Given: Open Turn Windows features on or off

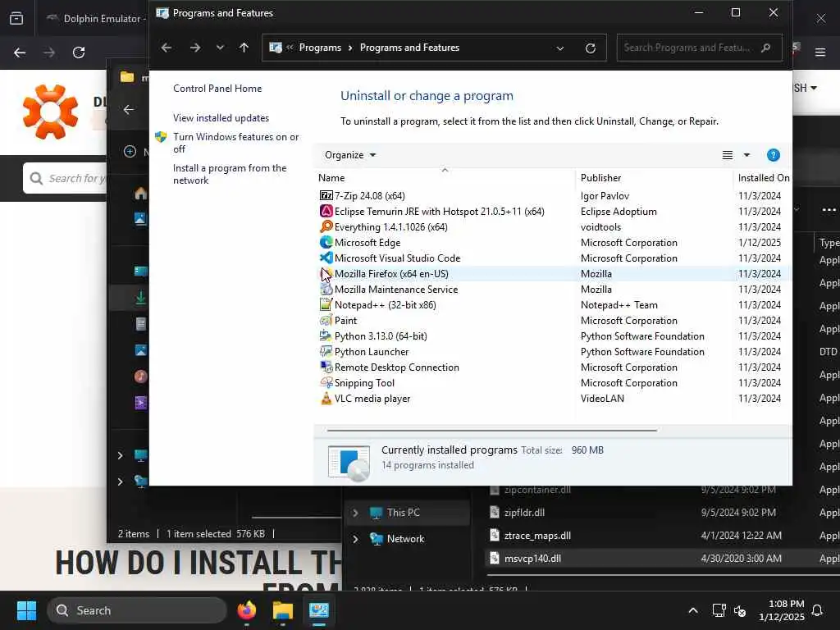Looking at the screenshot, I should pyautogui.click(x=235, y=143).
